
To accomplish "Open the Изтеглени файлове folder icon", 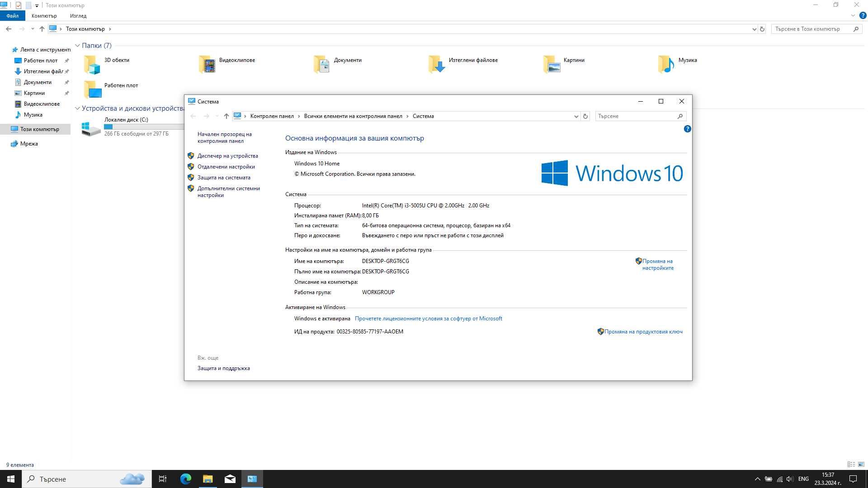I will point(436,65).
